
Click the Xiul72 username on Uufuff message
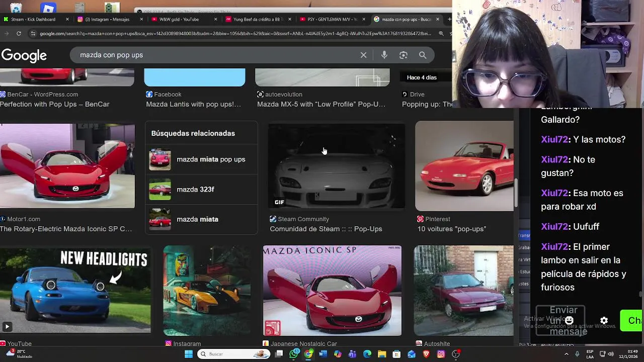[x=554, y=227]
